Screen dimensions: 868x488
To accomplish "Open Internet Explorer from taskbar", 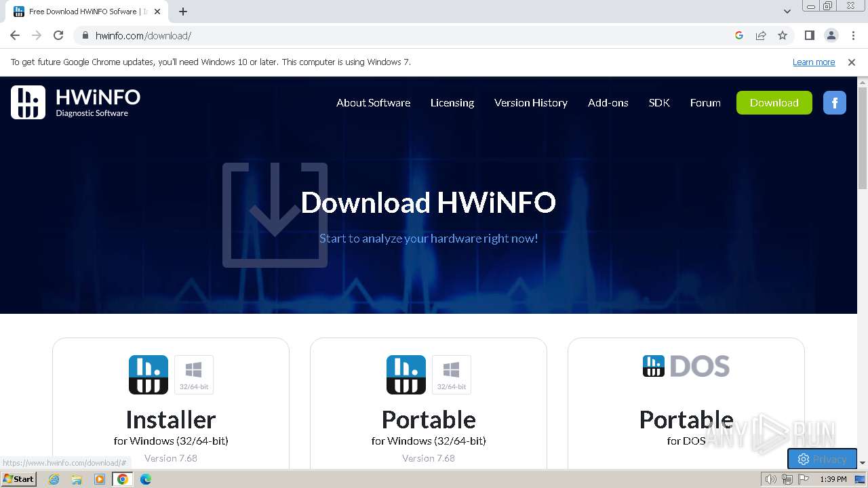I will click(54, 479).
